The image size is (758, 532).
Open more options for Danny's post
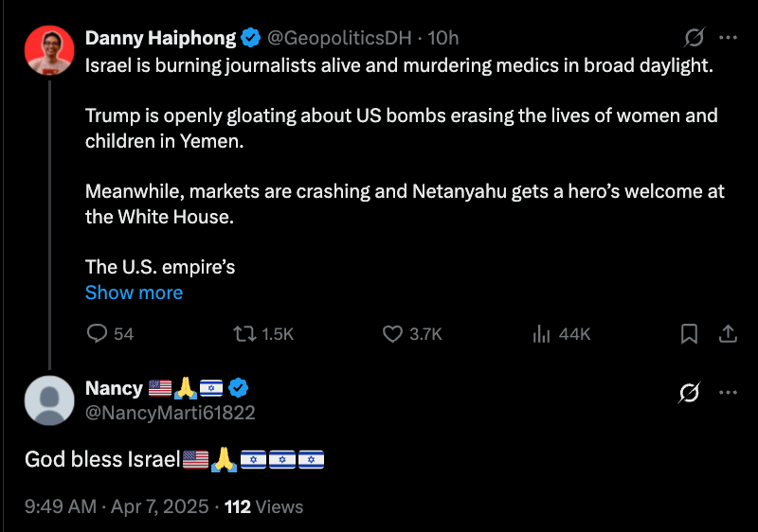tap(728, 38)
